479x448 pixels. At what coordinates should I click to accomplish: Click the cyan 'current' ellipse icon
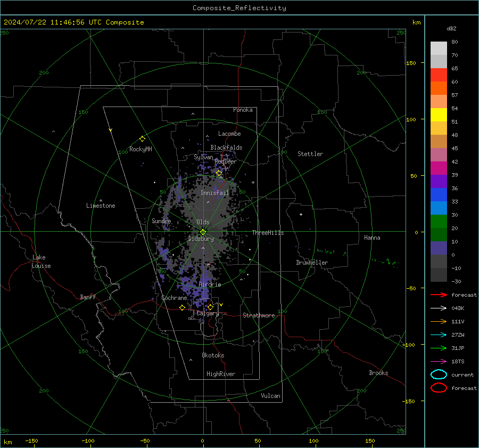[x=439, y=374]
